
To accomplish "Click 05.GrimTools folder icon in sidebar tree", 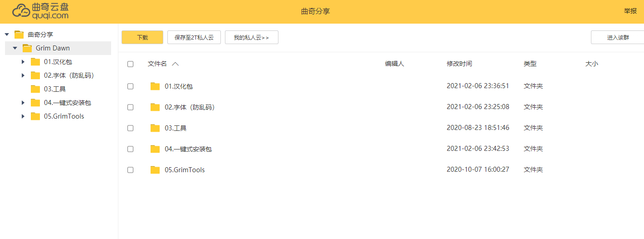I will (x=35, y=116).
